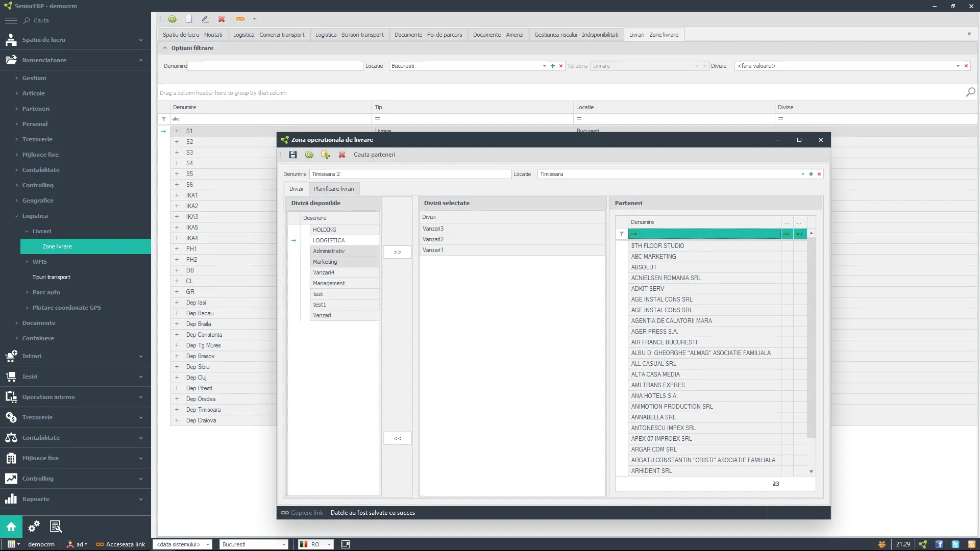Click the >> move-right button

pos(398,252)
